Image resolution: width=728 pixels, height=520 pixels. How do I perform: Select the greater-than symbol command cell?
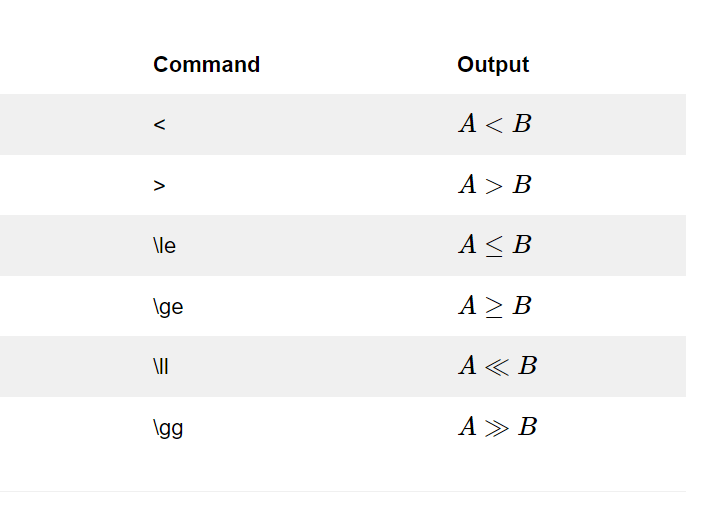159,185
